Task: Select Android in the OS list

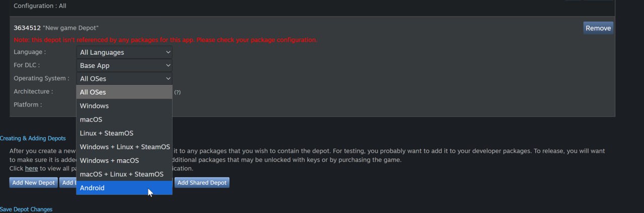Action: click(124, 188)
